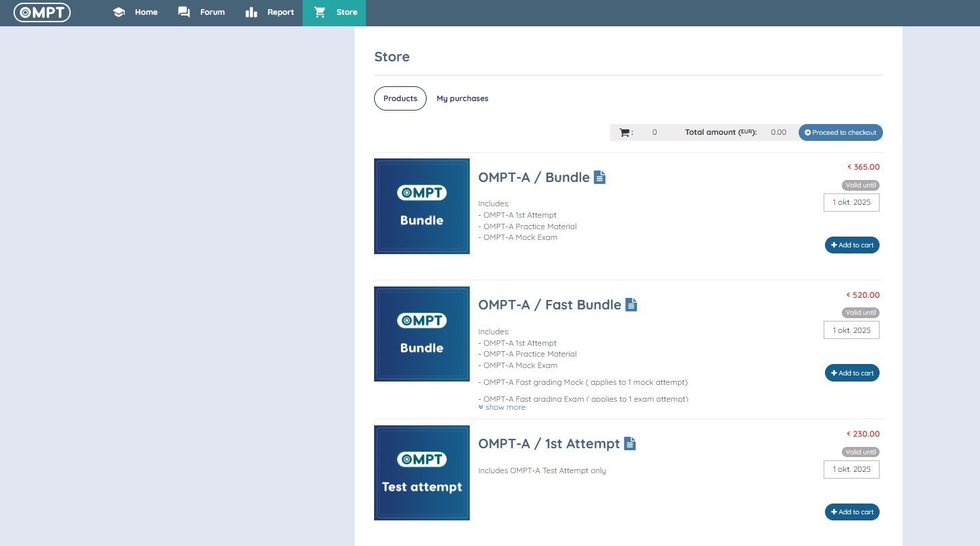Click the OMPT-A / 1st Attempt title
The height and width of the screenshot is (546, 980).
pyautogui.click(x=549, y=444)
